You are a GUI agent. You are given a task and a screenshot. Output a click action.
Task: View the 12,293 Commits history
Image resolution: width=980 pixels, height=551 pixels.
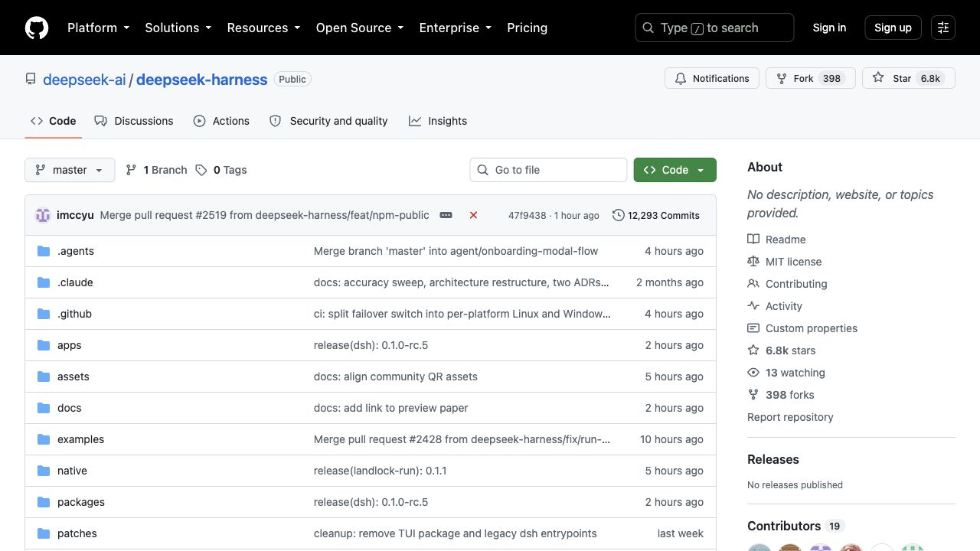(656, 215)
